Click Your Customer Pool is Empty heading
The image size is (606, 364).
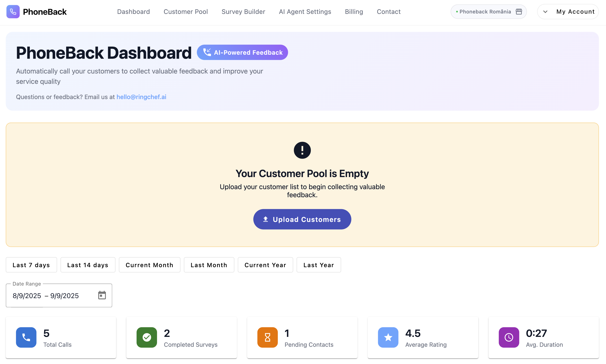[x=302, y=173]
